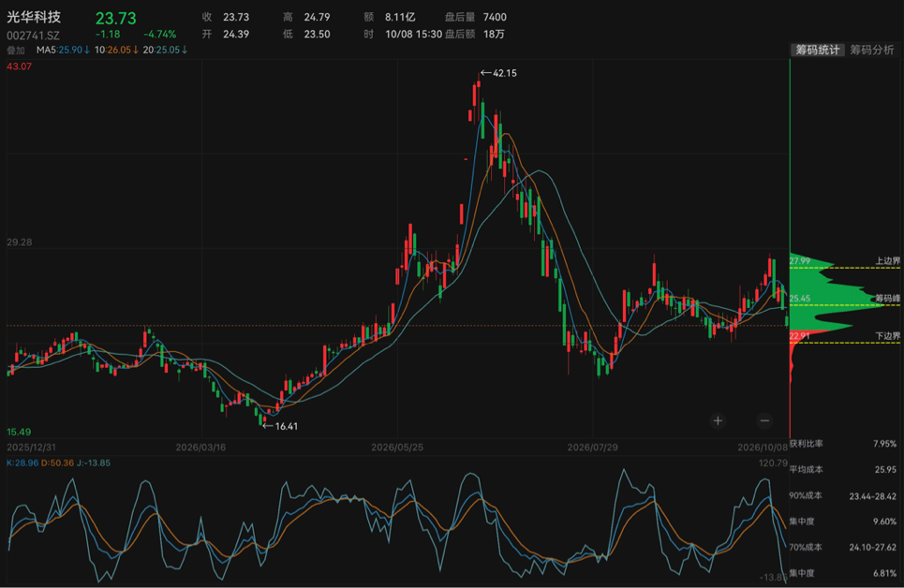
Task: Click the price change -1.18
Action: [108, 35]
